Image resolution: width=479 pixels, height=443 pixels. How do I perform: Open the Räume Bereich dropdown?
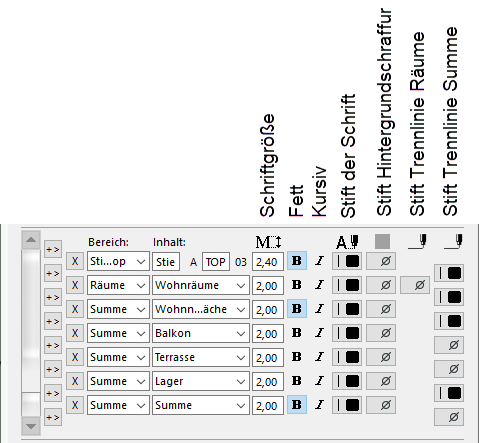point(118,286)
